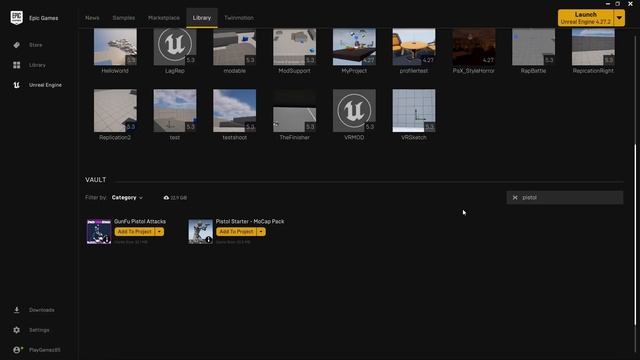Open the ReplicationRight project thumbnail
This screenshot has width=640, height=360.
(x=593, y=47)
